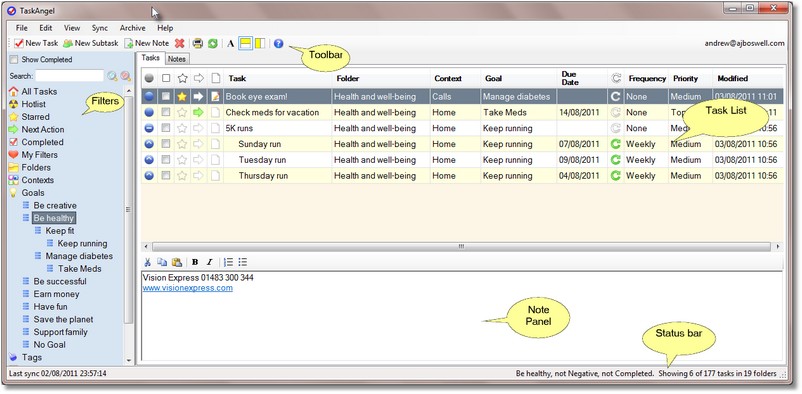802x394 pixels.
Task: Click the search magnifier icon
Action: click(x=112, y=76)
